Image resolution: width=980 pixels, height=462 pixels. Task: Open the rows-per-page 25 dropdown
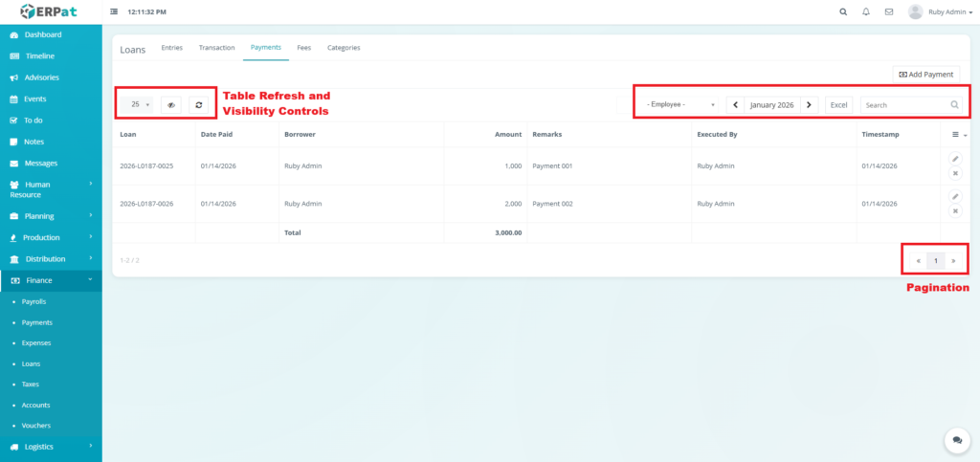[x=140, y=104]
